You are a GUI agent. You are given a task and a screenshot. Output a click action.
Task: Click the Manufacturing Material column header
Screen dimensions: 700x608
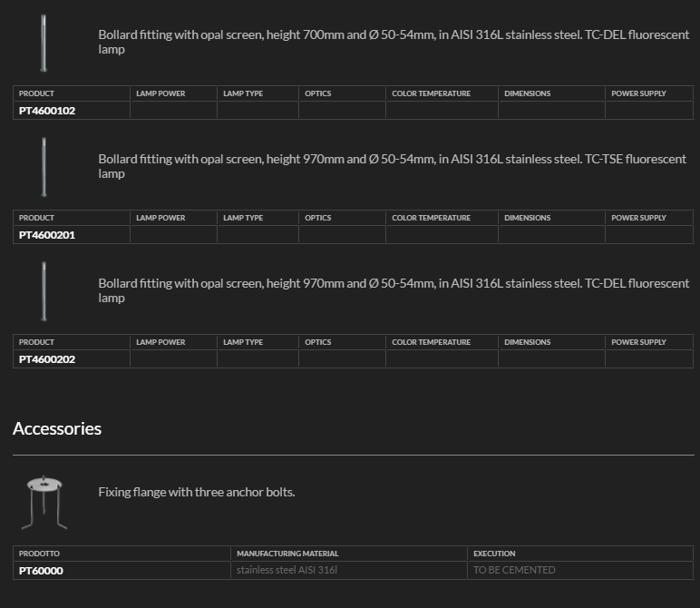pos(287,554)
